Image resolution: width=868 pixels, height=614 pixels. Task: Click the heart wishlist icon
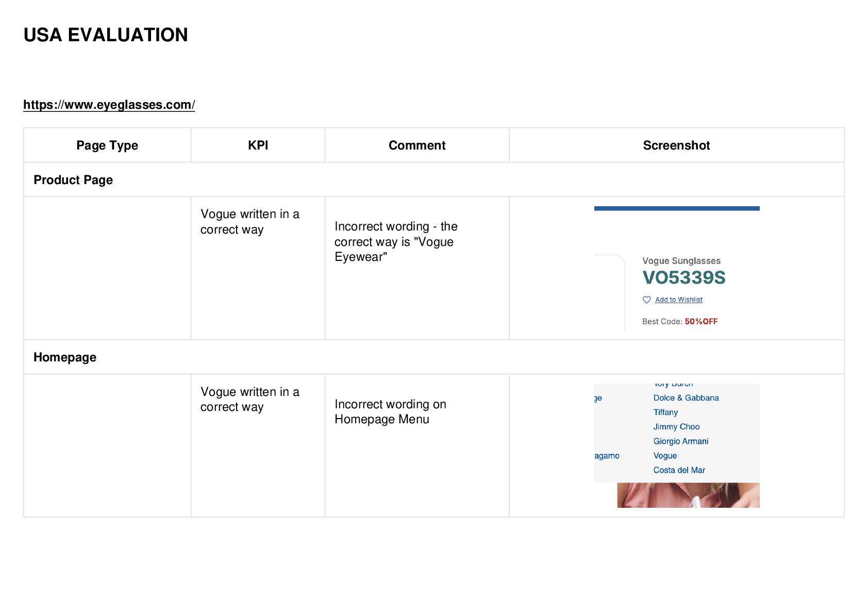[x=647, y=300]
